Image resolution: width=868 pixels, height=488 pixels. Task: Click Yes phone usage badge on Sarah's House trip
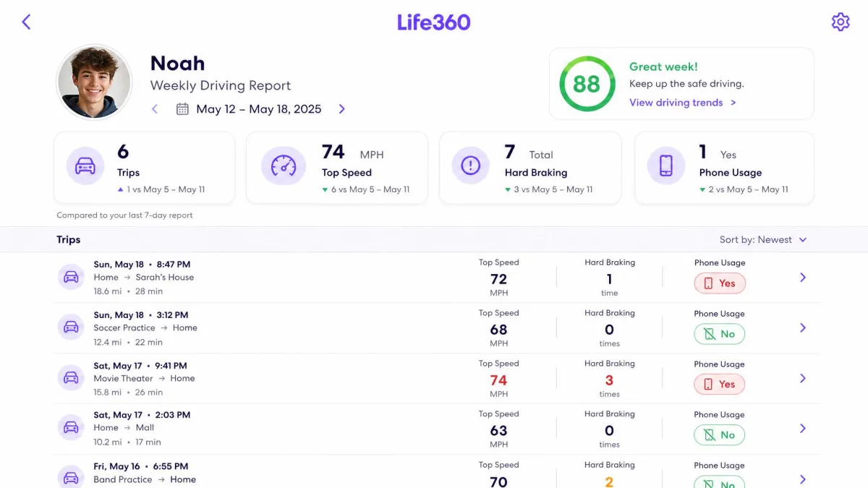point(720,283)
